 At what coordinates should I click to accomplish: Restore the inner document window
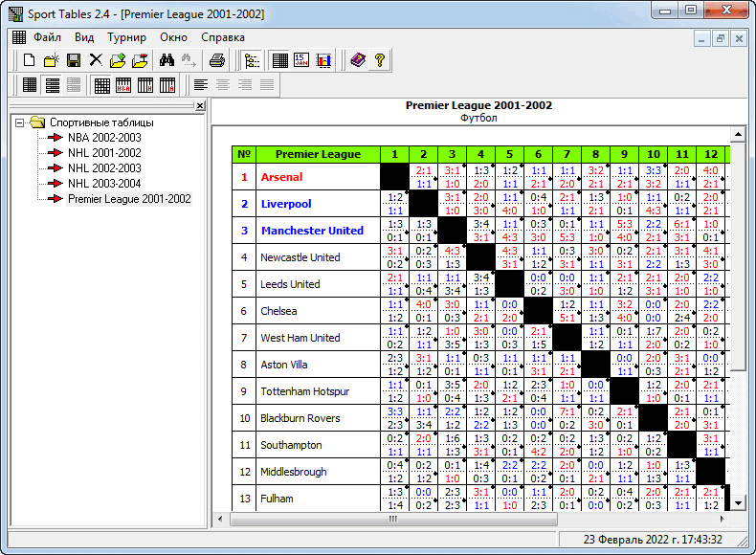tap(721, 38)
